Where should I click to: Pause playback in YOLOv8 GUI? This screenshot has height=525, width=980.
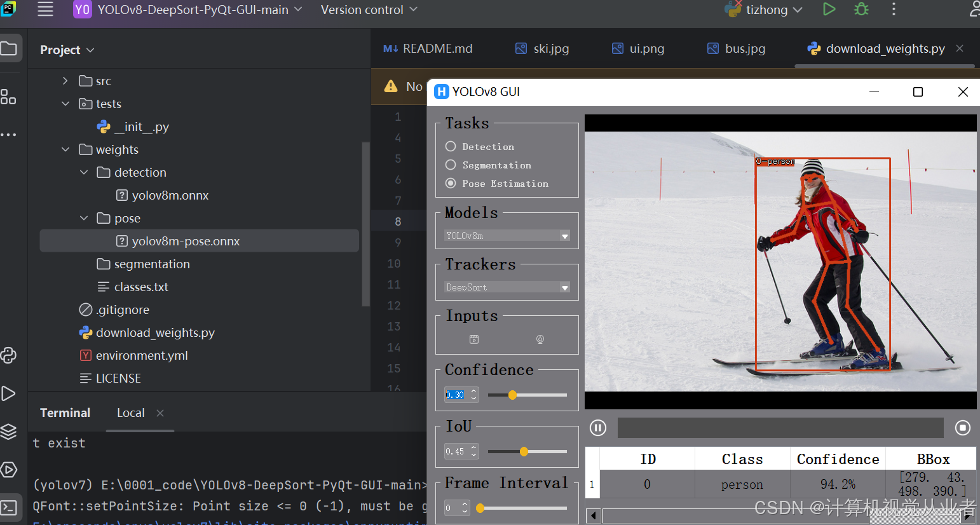click(x=598, y=428)
